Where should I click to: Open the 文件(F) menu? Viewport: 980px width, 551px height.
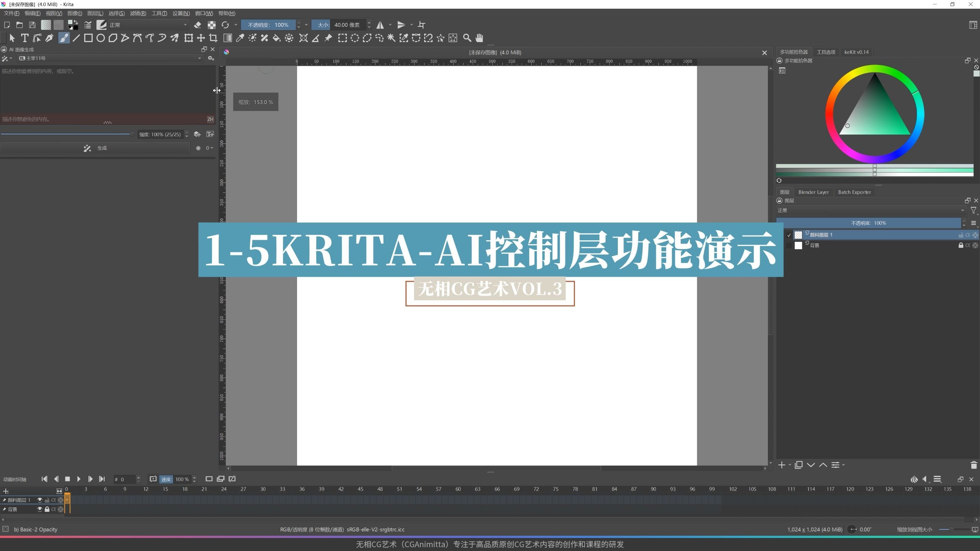(11, 13)
